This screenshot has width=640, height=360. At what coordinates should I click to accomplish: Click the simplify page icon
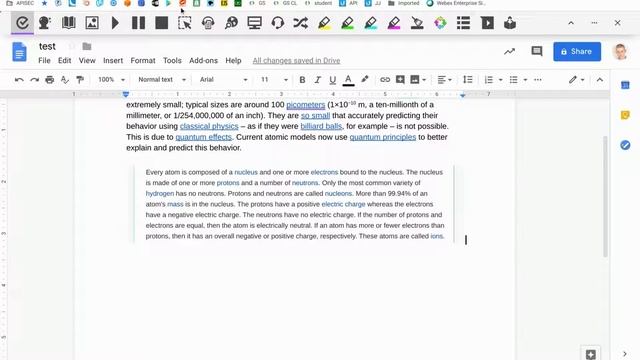click(x=487, y=23)
